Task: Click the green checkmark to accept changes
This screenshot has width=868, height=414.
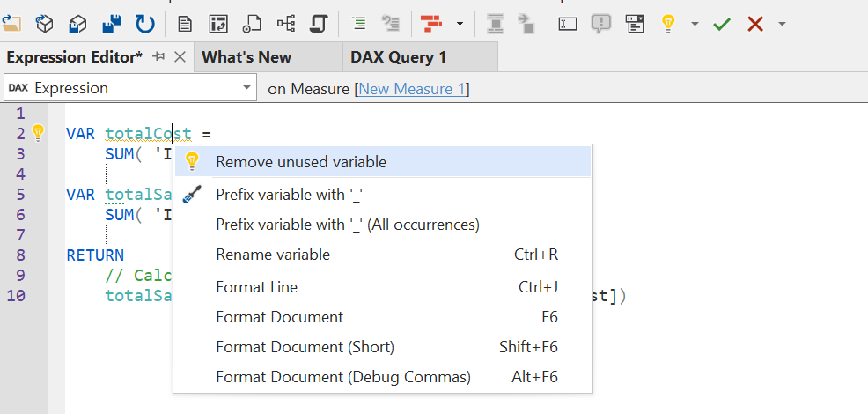Action: pos(722,24)
